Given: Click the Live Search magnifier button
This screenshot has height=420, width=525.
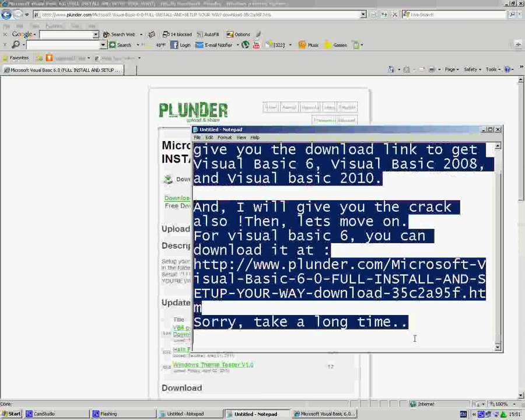Looking at the screenshot, I should pyautogui.click(x=512, y=15).
